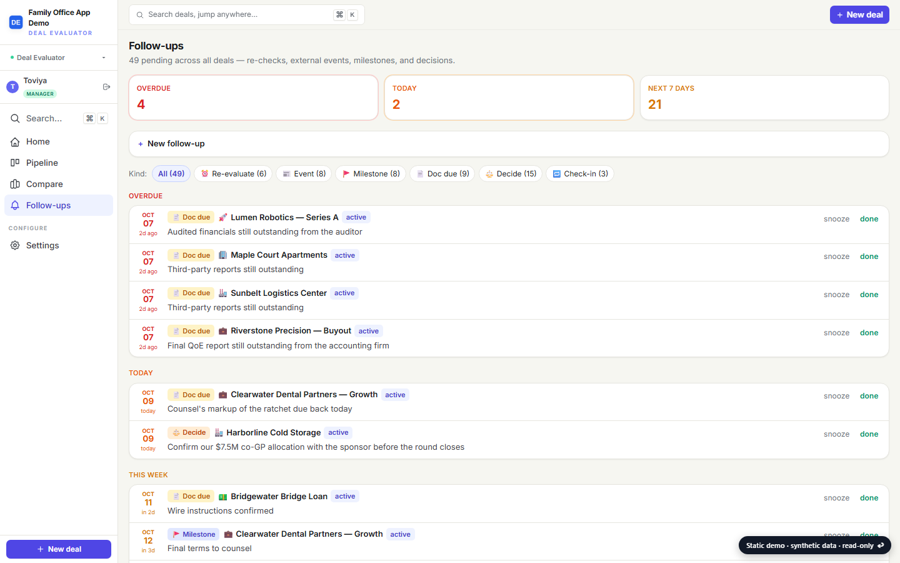
Task: Click the sidebar Search field
Action: 58,118
